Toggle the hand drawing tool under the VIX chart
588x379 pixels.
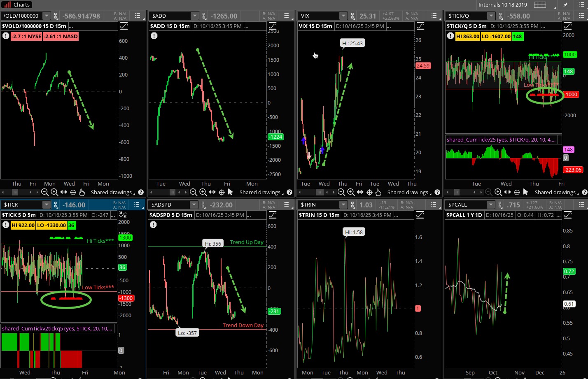[x=378, y=192]
